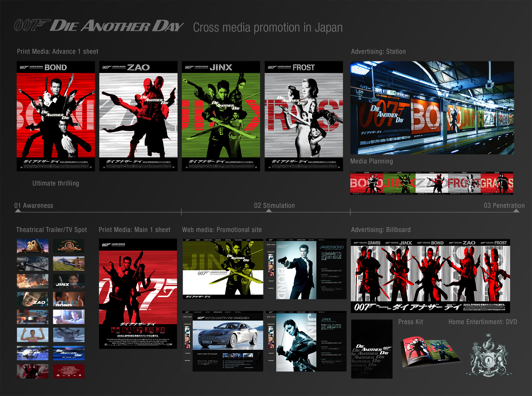Click the "Media Planning" label
Image resolution: width=532 pixels, height=396 pixels.
(x=372, y=161)
